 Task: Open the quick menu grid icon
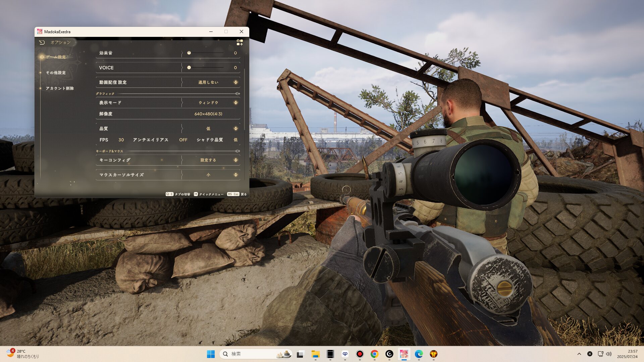pyautogui.click(x=239, y=43)
